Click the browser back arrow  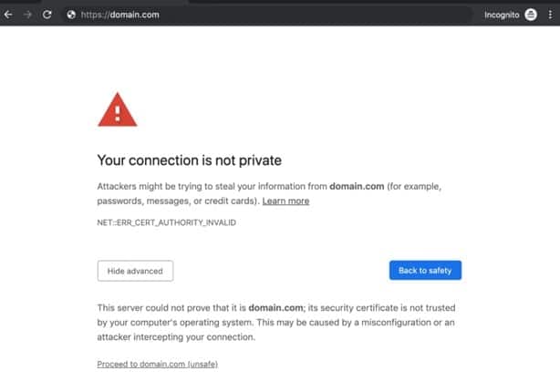click(x=8, y=15)
